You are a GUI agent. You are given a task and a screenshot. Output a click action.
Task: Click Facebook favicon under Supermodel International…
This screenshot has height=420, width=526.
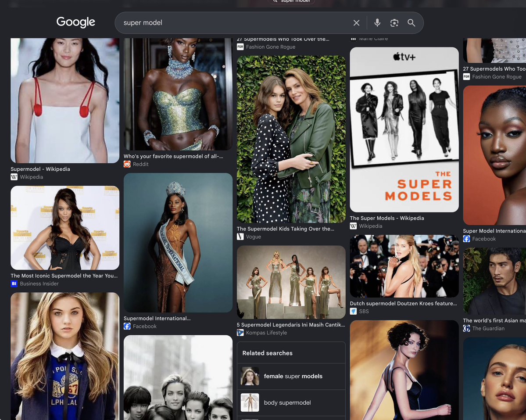pos(127,326)
